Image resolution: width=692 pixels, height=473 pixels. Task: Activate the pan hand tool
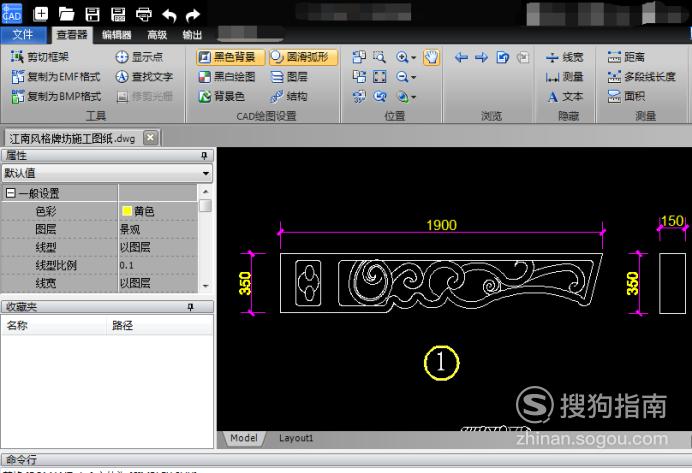click(x=431, y=57)
